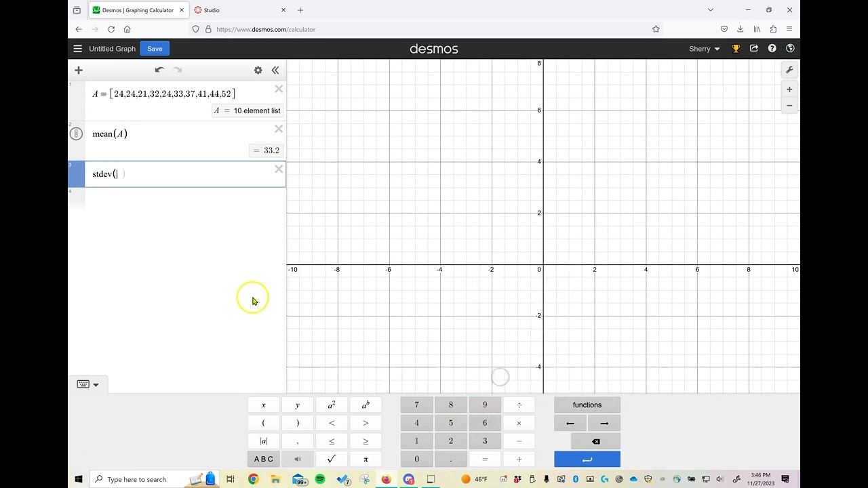The image size is (868, 488).
Task: Insert less-than-or-equal sign
Action: point(332,441)
